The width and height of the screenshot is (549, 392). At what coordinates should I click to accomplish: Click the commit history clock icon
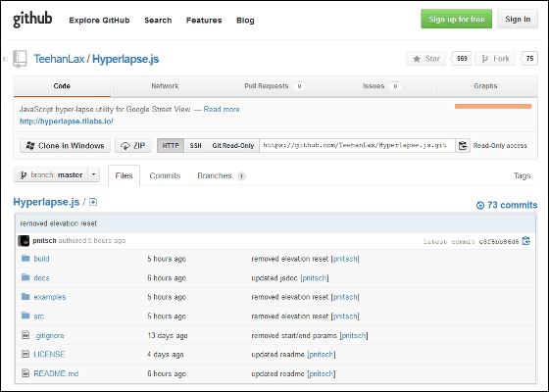[480, 206]
